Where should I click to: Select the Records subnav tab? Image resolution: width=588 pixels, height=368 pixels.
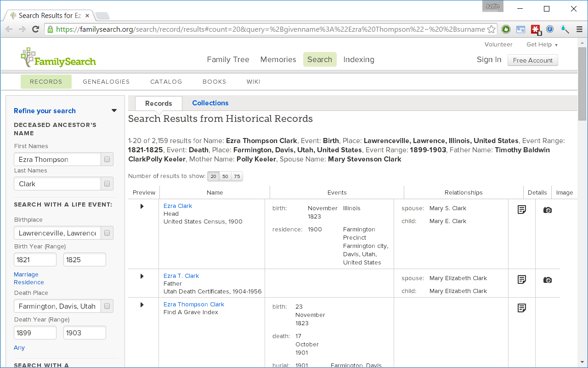click(x=46, y=82)
